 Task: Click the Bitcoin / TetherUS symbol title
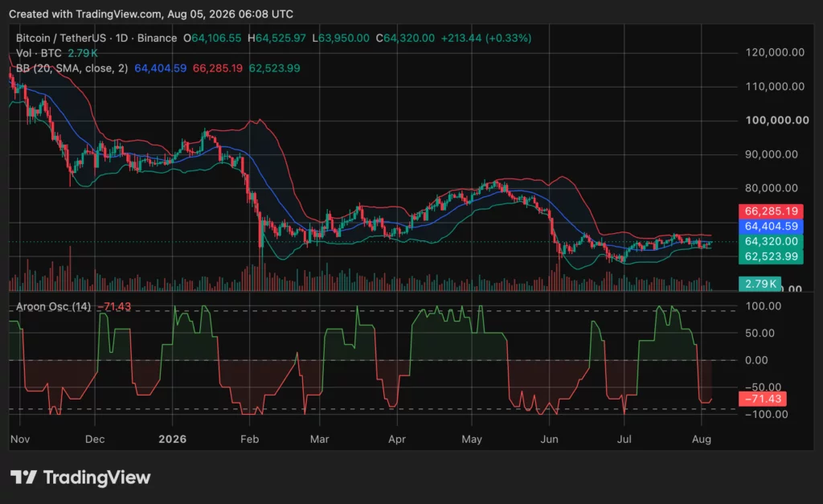(x=59, y=39)
